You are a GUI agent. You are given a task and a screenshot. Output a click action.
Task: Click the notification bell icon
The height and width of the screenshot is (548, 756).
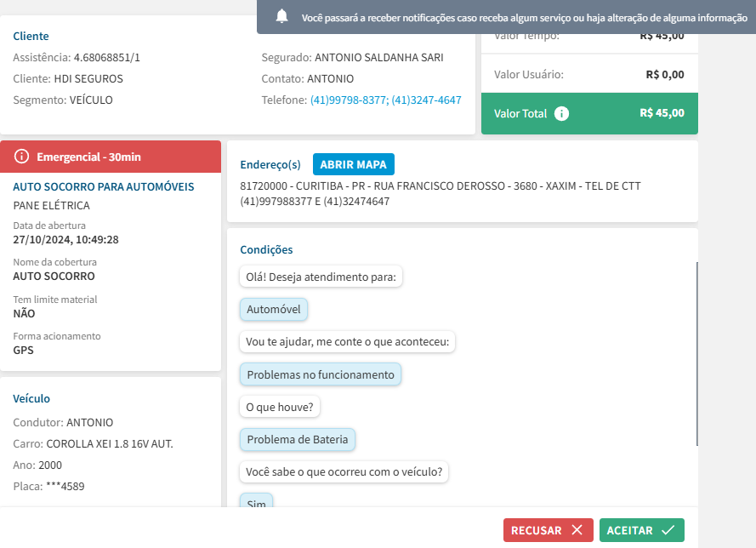click(x=282, y=17)
